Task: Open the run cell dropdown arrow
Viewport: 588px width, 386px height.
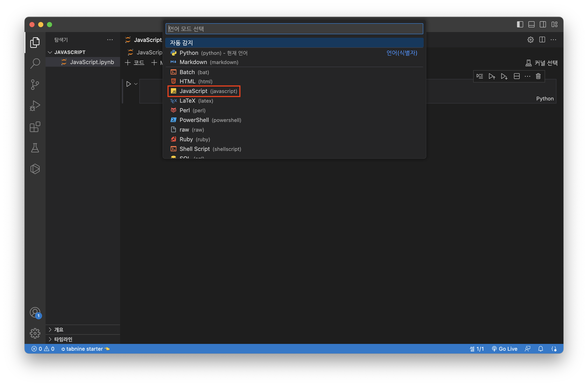Action: coord(136,84)
